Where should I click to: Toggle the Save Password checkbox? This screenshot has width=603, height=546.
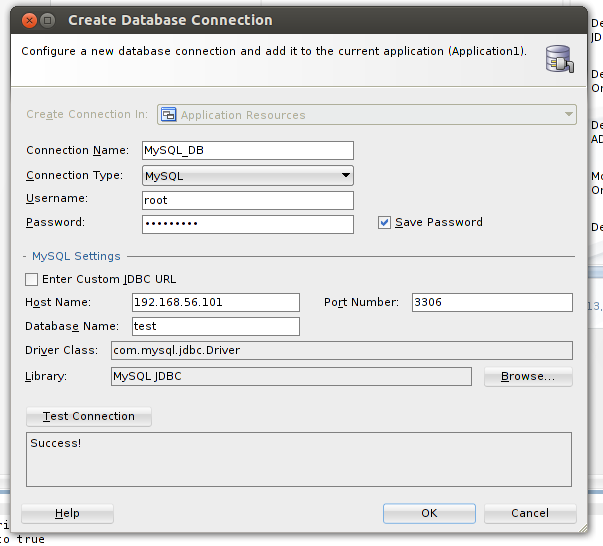[384, 223]
